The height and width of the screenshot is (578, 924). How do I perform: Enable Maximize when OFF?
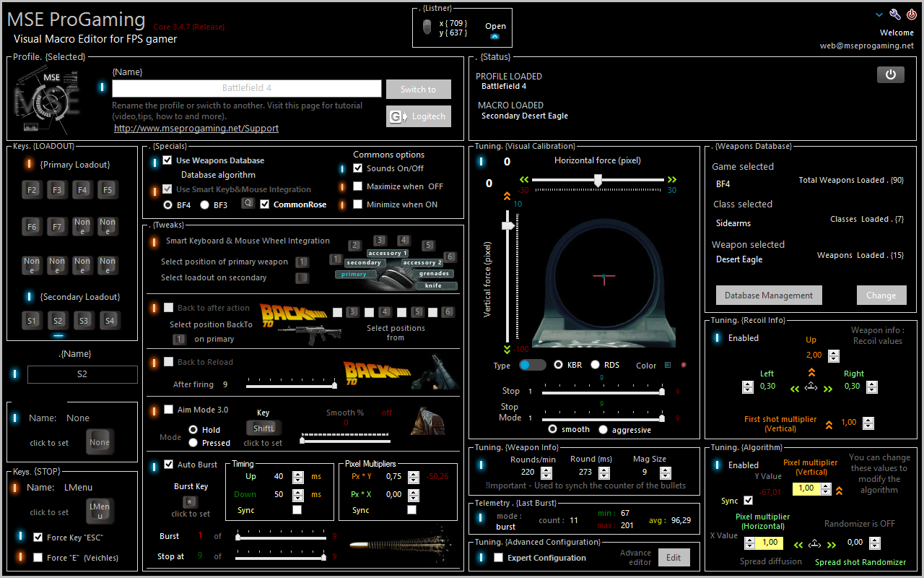point(358,186)
